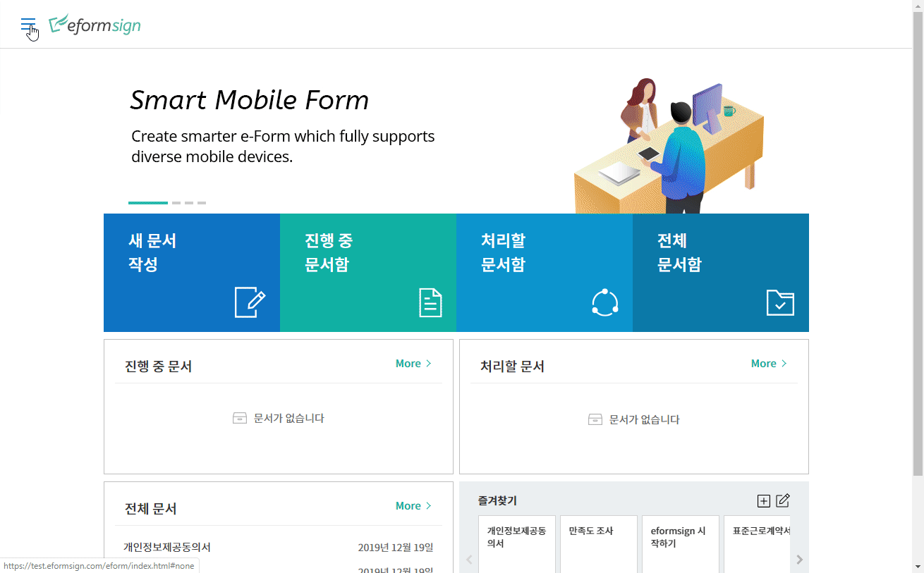Viewport: 924px width, 573px height.
Task: Click More in 처리할 문서 panel
Action: (769, 364)
